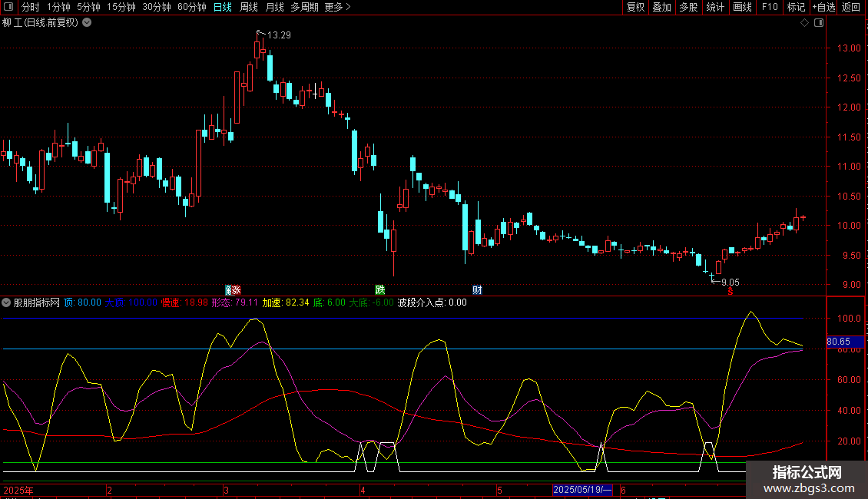Click the 2025/05/19 date marker on timeline

click(582, 489)
